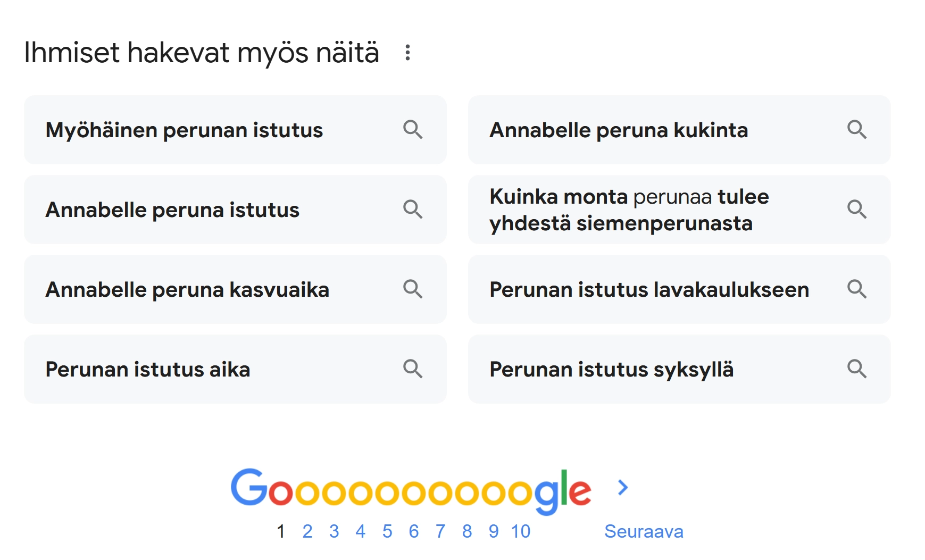Viewport: 925px width, 560px height.
Task: Click the 'Kuinka monta perunaa tulee yhdestä siemenperunasta' chip
Action: tap(629, 210)
